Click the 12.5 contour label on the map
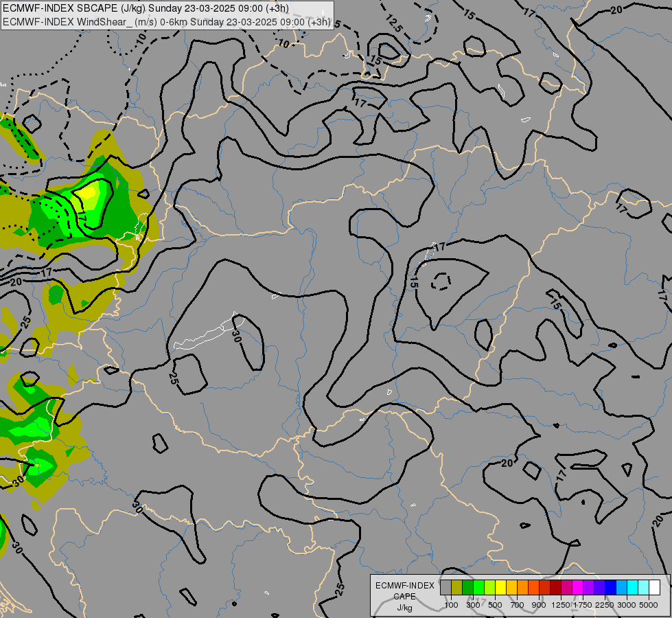The image size is (672, 618). 394,23
